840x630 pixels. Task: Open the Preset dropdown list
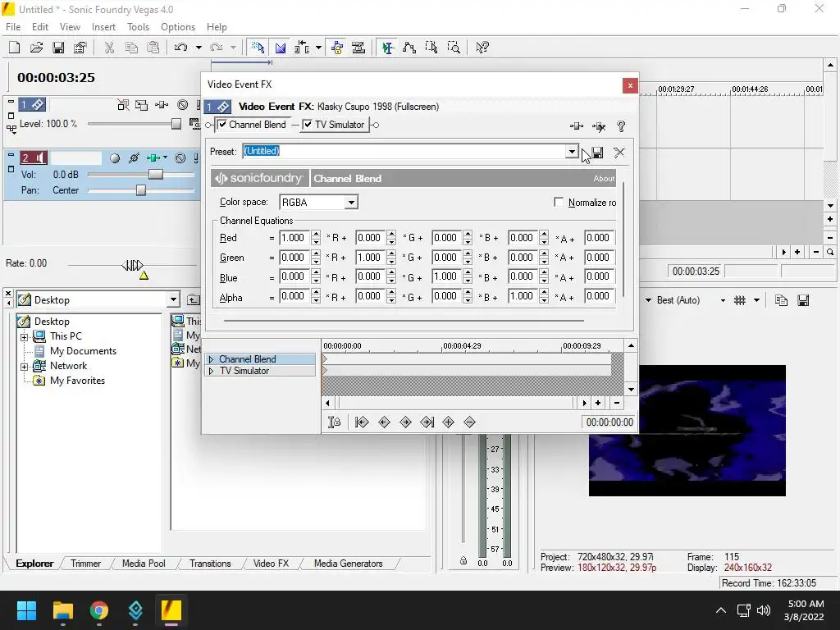pos(572,152)
